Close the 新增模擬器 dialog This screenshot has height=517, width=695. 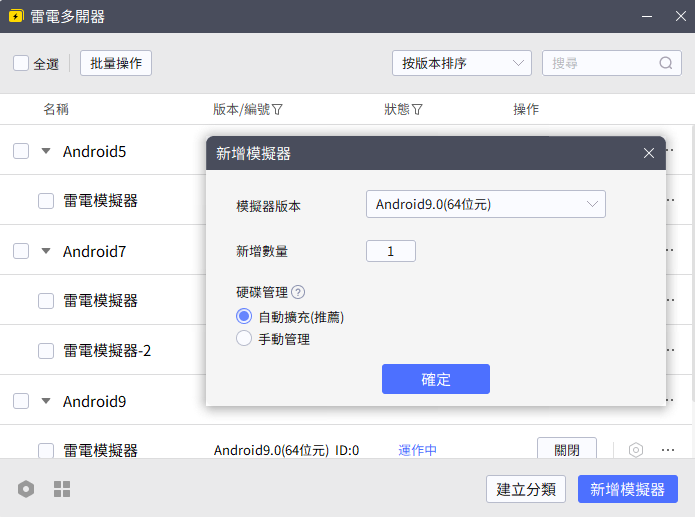point(648,153)
